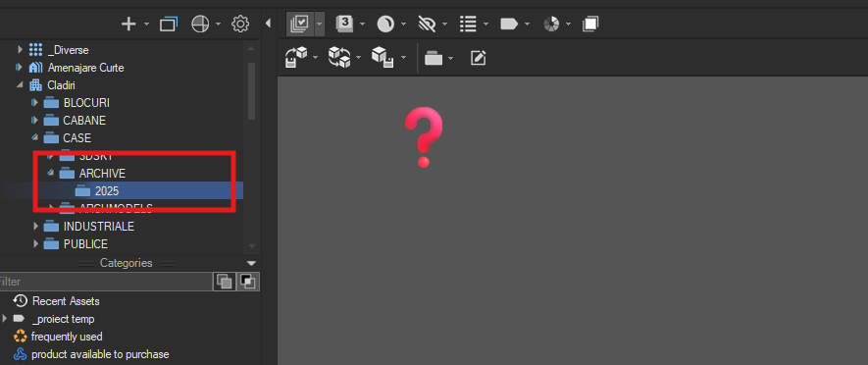868x365 pixels.
Task: Click the black-white overlapping squares filter icon
Action: 248,282
